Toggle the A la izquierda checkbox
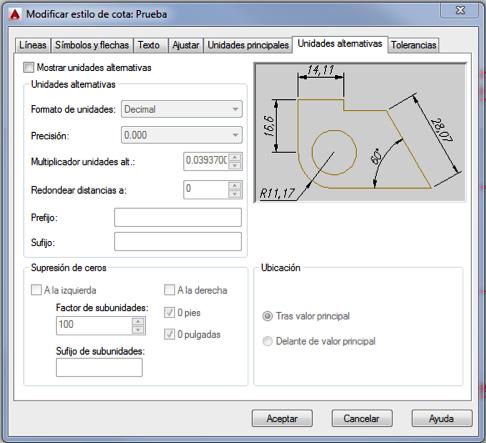This screenshot has width=486, height=443. pos(36,290)
